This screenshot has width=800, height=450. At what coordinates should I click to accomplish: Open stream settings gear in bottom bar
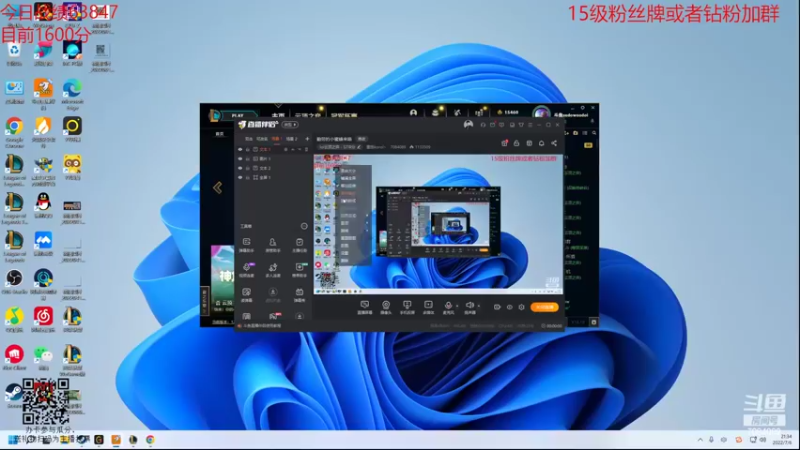(521, 307)
